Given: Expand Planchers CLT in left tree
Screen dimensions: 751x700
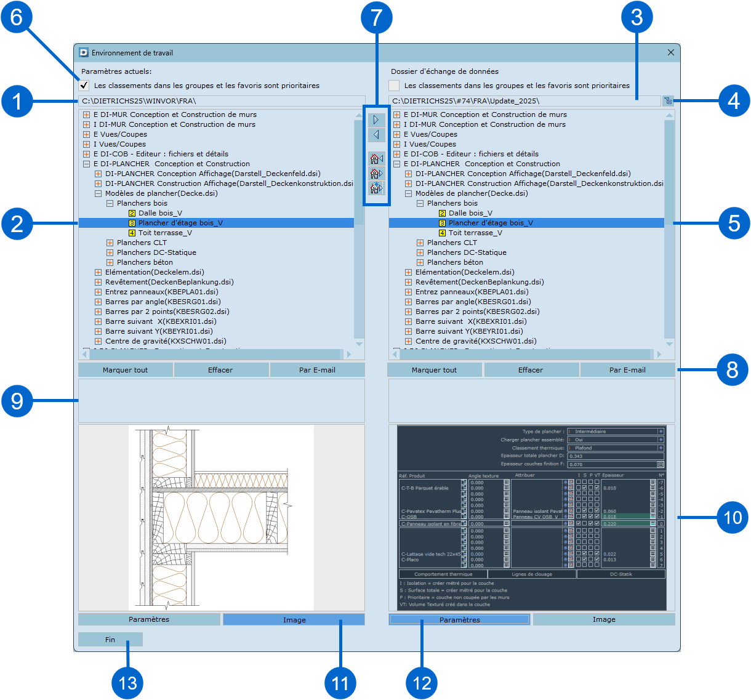Looking at the screenshot, I should click(110, 243).
